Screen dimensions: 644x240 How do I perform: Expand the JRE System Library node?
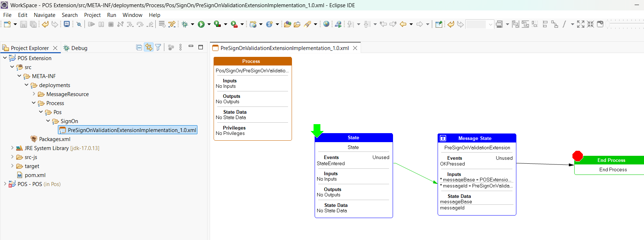click(12, 148)
